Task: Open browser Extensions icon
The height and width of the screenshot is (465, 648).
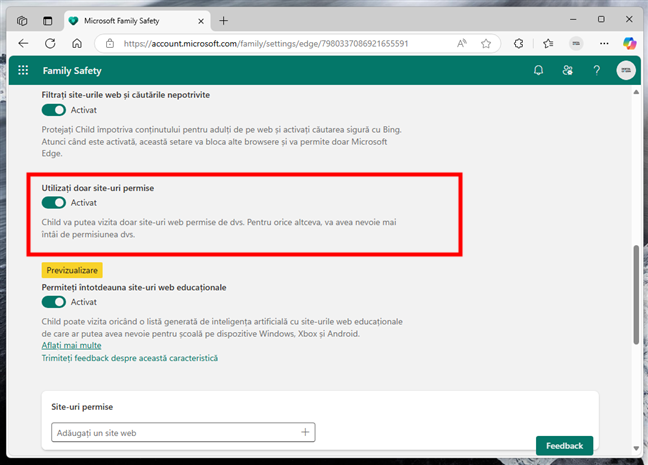Action: point(519,43)
